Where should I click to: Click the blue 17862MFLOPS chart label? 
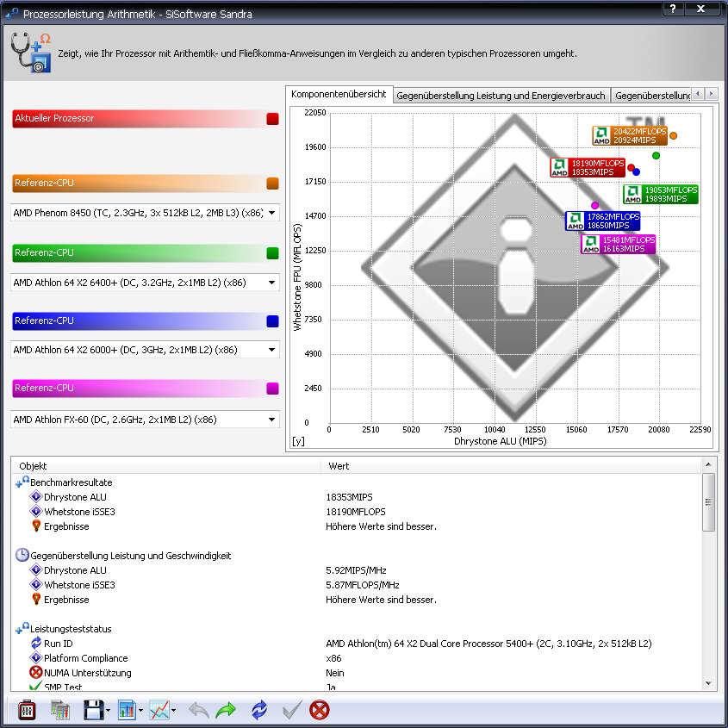(x=602, y=221)
